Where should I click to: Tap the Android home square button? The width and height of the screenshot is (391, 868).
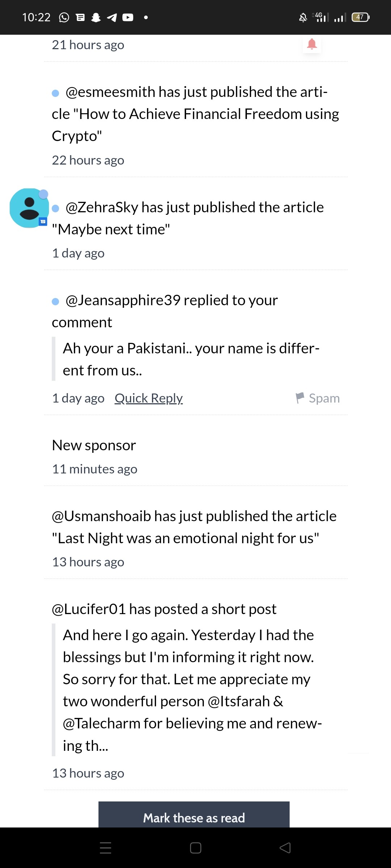coord(195,848)
